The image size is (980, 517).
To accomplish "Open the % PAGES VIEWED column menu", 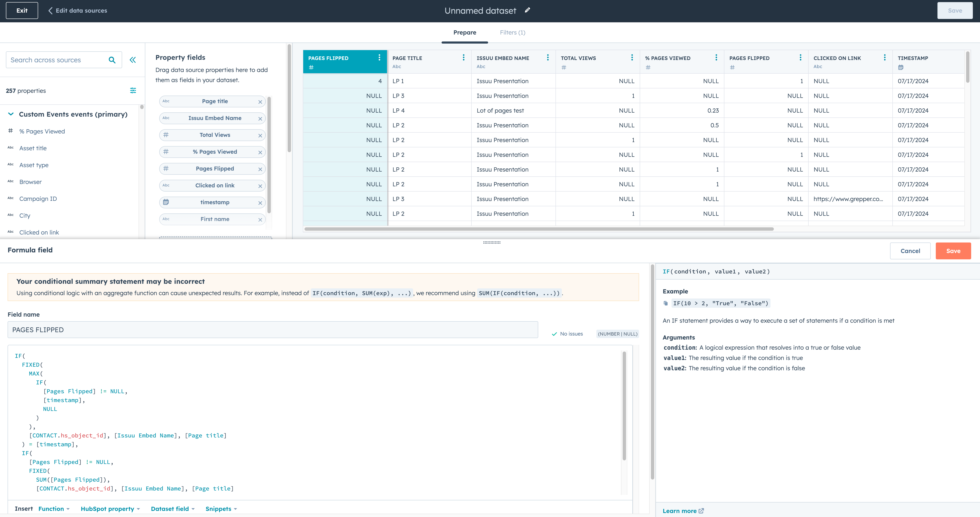I will click(716, 57).
